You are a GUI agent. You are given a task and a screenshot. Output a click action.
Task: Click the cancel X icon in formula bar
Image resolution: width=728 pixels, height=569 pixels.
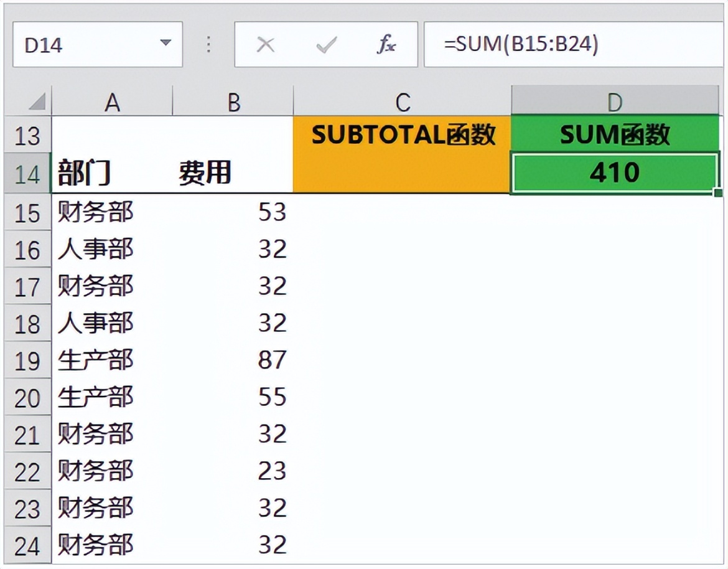pos(266,44)
